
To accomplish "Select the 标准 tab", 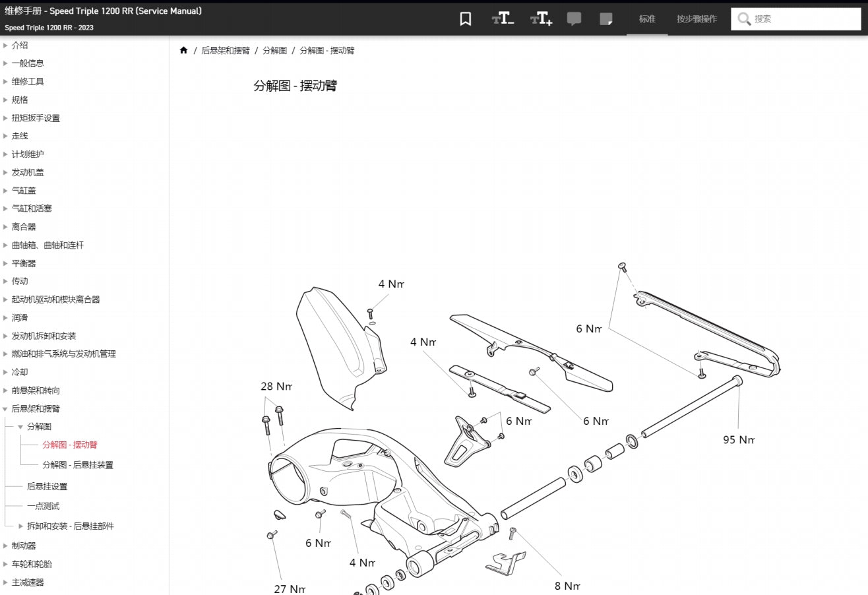I will point(647,19).
